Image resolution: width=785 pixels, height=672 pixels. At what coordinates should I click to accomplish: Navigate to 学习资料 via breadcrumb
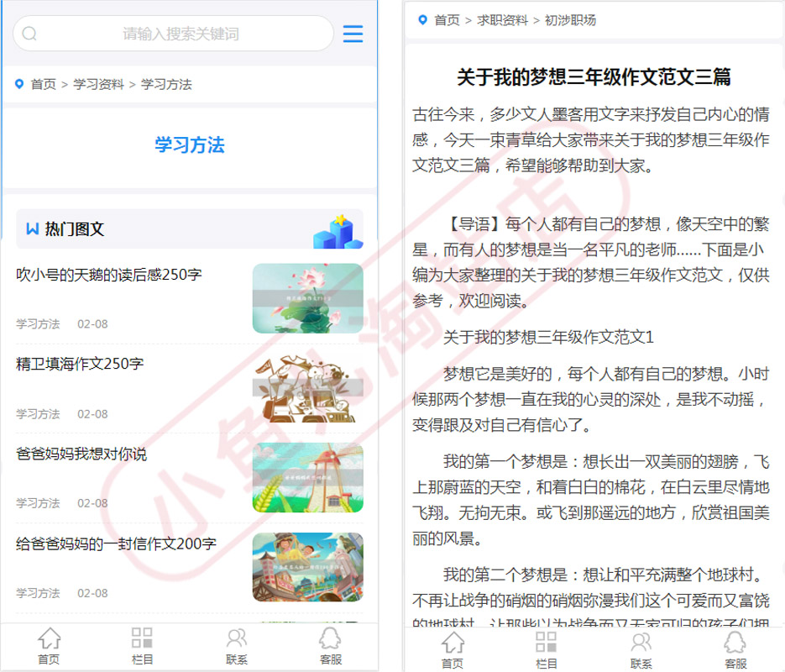coord(101,85)
